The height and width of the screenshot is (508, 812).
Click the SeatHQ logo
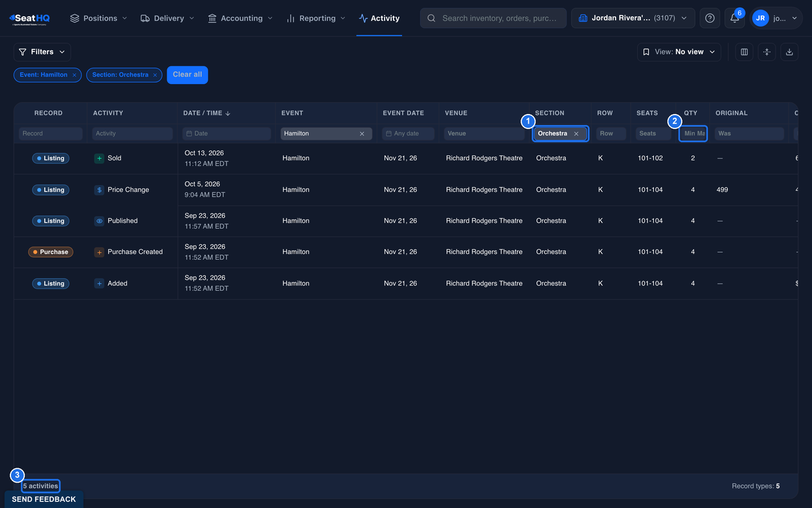(x=29, y=18)
